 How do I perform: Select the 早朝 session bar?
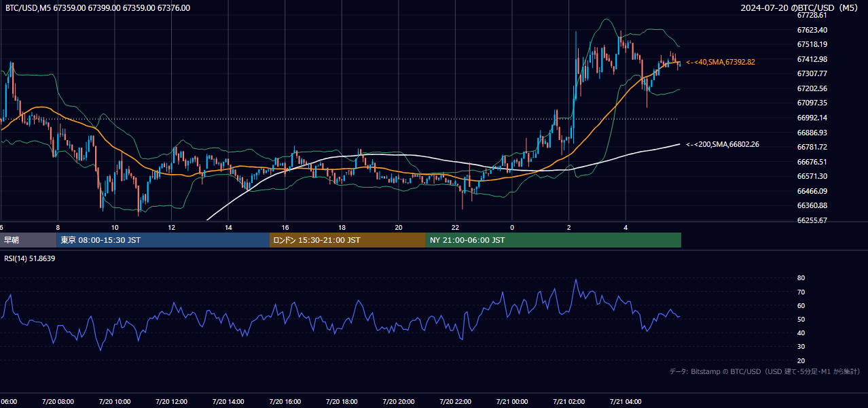point(28,240)
